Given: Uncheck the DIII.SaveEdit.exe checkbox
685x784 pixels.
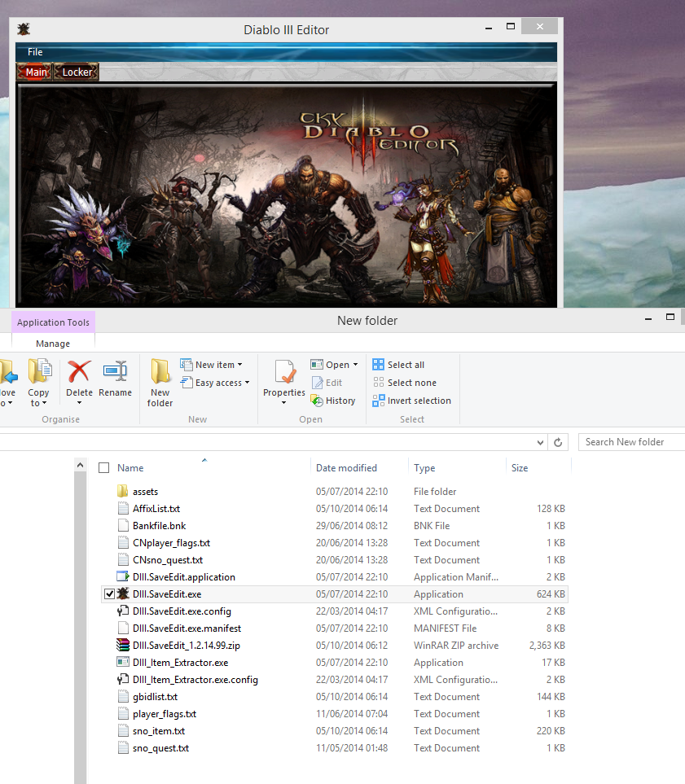Looking at the screenshot, I should click(x=109, y=594).
